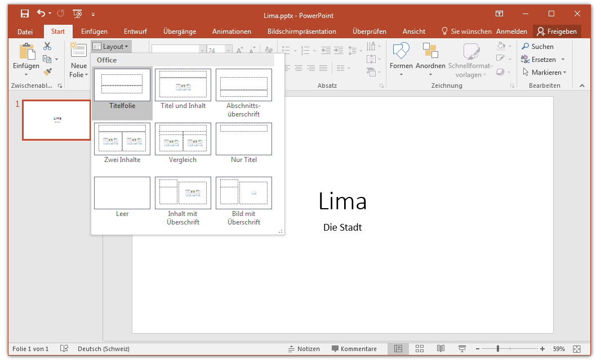Select the Nur Titel layout
This screenshot has width=601, height=364.
(x=244, y=143)
